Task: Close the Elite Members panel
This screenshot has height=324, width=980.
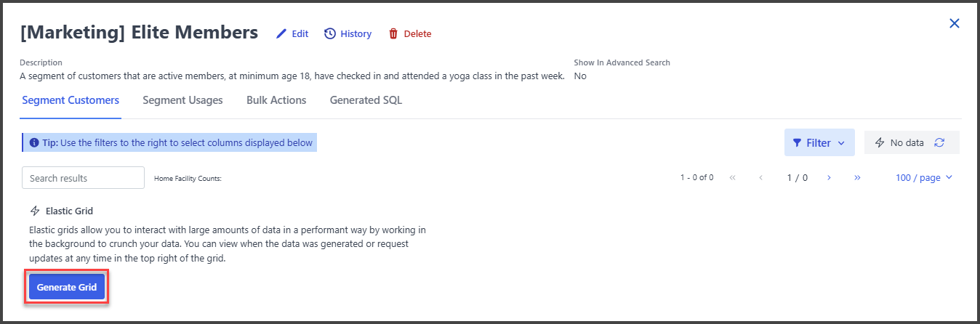Action: 955,23
